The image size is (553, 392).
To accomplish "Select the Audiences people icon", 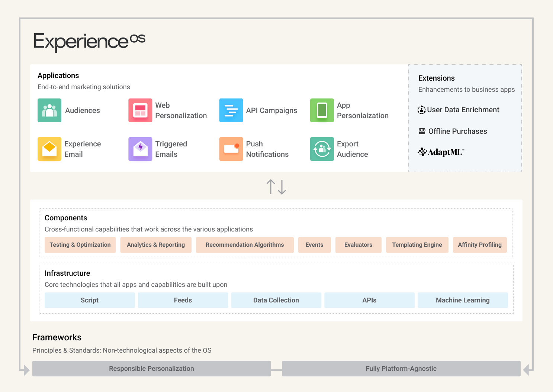I will [x=49, y=110].
